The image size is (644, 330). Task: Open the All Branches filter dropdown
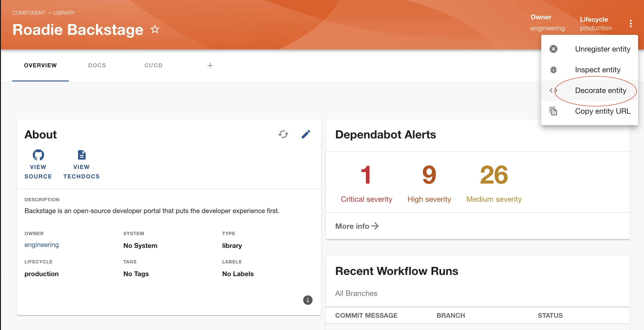pos(356,293)
